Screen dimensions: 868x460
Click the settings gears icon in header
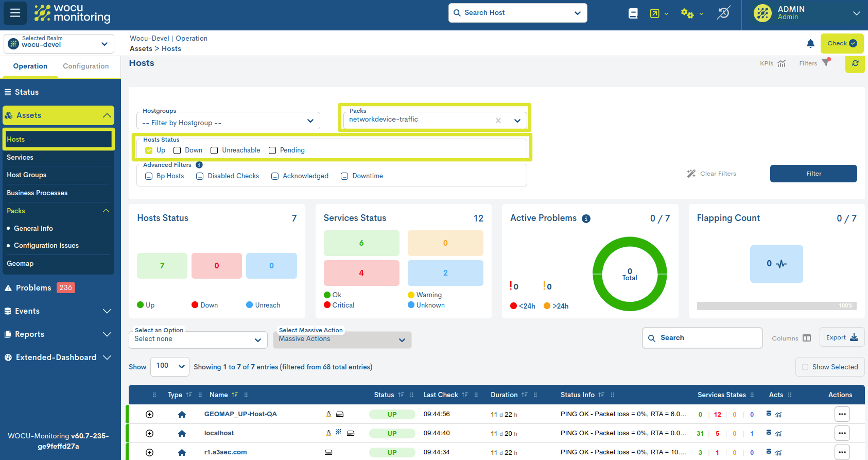pos(687,13)
